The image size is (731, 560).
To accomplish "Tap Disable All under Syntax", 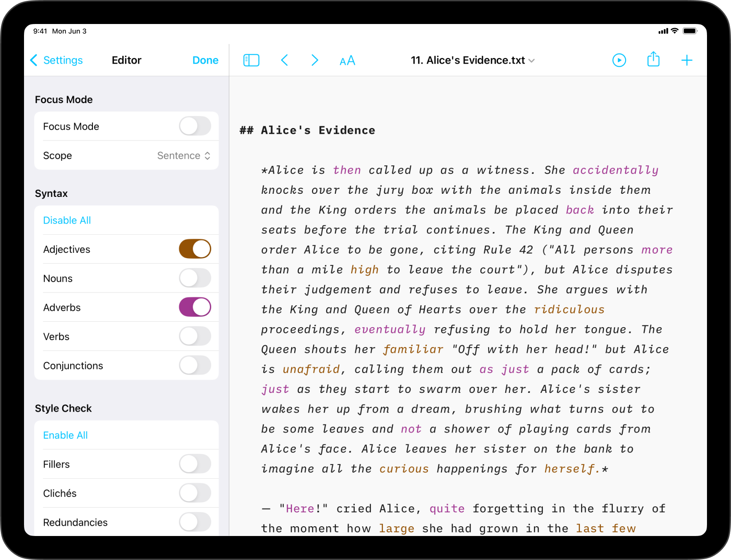I will [67, 220].
